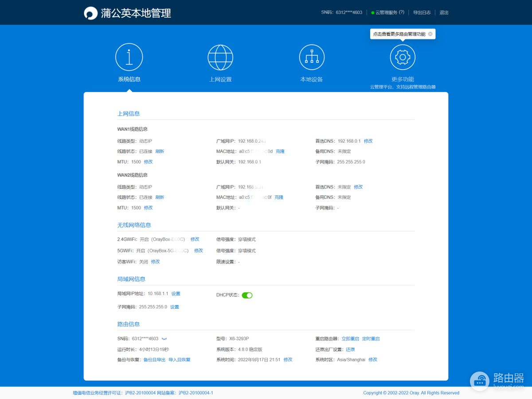The image size is (532, 399).
Task: Click the 云管理服务 help question mark
Action: [x=402, y=12]
